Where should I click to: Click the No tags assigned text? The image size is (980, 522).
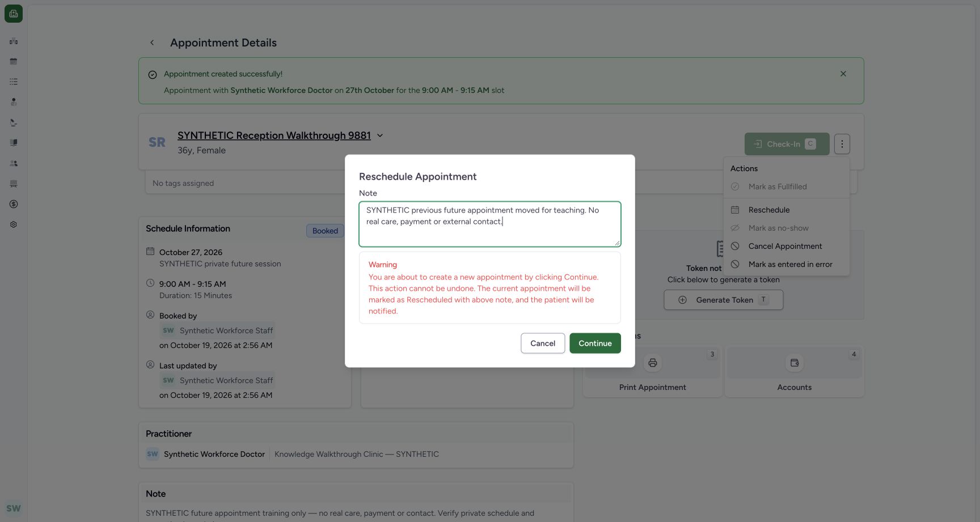(x=183, y=183)
